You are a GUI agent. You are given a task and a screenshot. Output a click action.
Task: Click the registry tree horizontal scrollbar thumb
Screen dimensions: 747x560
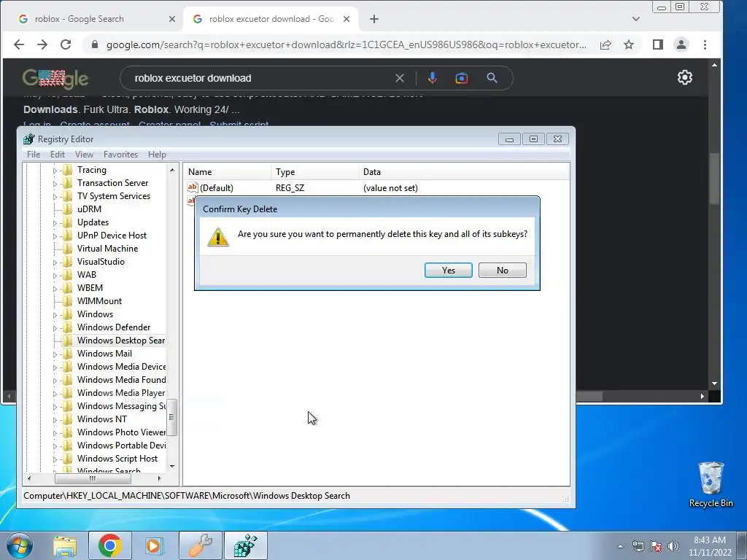(93, 478)
